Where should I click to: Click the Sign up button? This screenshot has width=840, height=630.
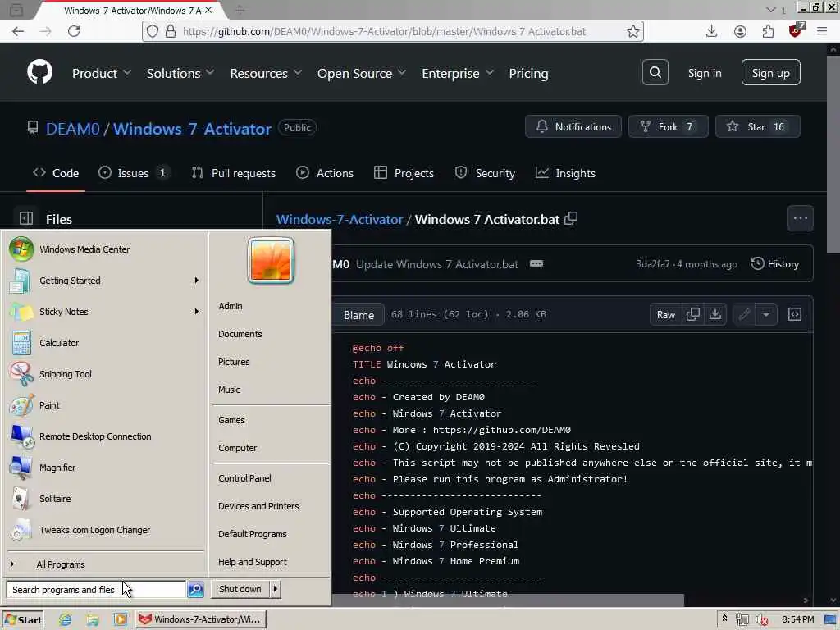(770, 72)
